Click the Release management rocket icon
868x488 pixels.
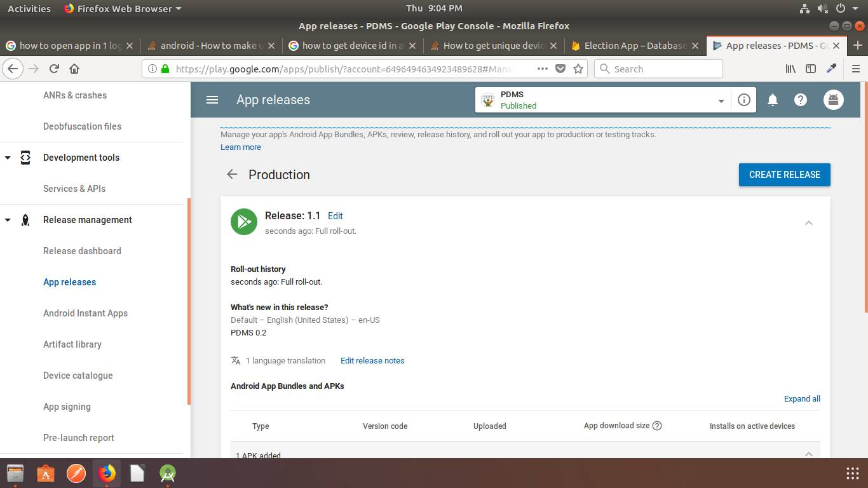25,220
